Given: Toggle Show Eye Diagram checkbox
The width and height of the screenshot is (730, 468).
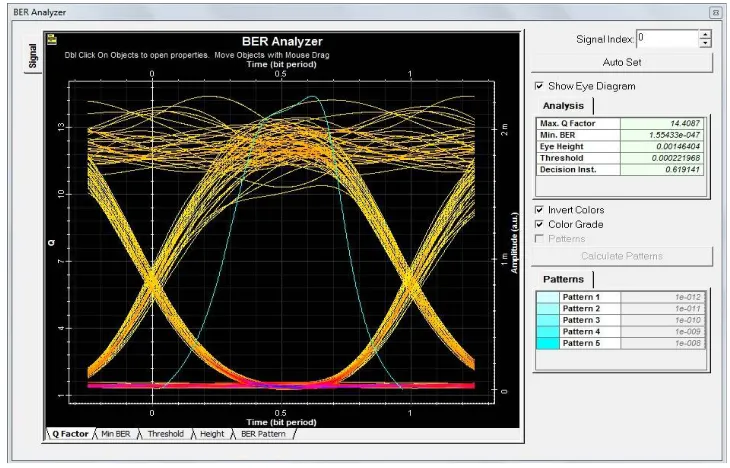Looking at the screenshot, I should coord(539,86).
